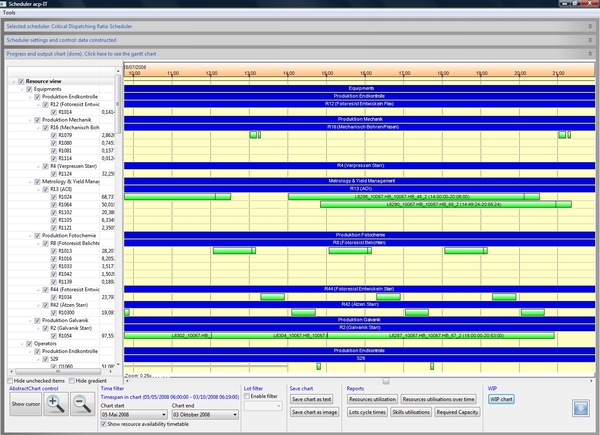
Task: Collapse the Equipments tree node
Action: [x=20, y=89]
